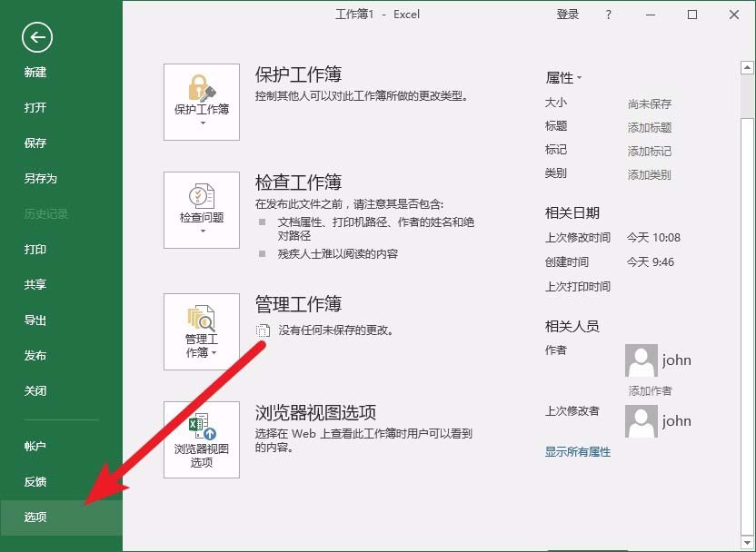The image size is (756, 552).
Task: Select 新建 in the sidebar
Action: pos(35,73)
